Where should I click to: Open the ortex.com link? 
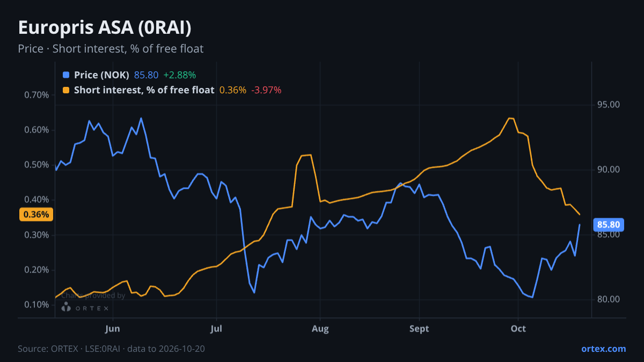pyautogui.click(x=603, y=349)
